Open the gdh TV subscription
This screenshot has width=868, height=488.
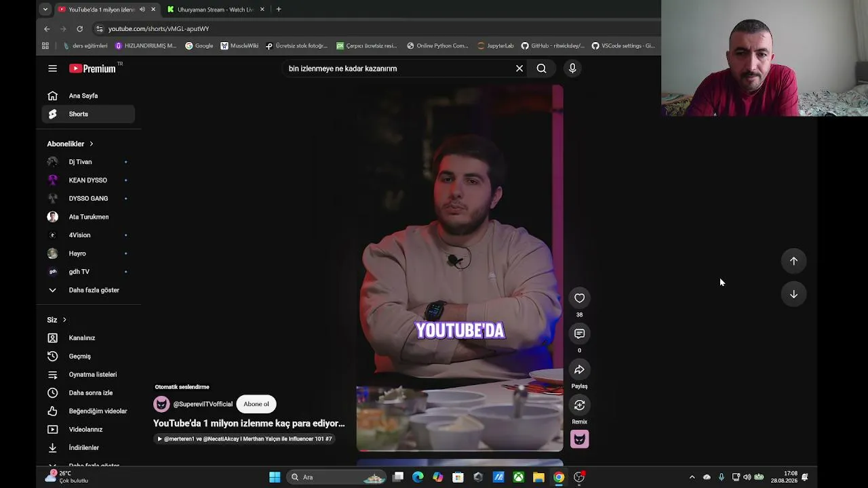click(88, 272)
